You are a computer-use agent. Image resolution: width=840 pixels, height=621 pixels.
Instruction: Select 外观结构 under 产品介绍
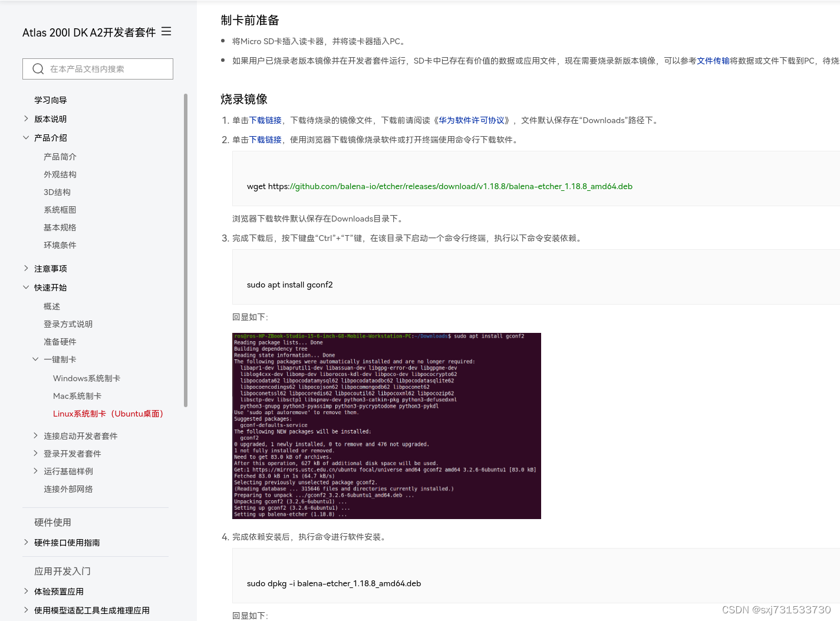pos(60,174)
